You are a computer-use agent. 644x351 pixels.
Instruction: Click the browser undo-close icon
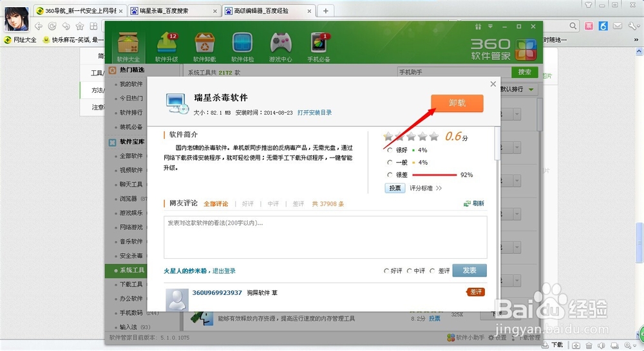point(66,26)
